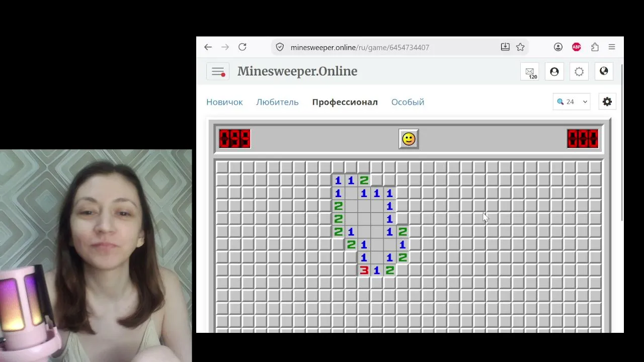Viewport: 644px width, 362px height.
Task: Click the mine counter showing 099
Action: pyautogui.click(x=234, y=139)
